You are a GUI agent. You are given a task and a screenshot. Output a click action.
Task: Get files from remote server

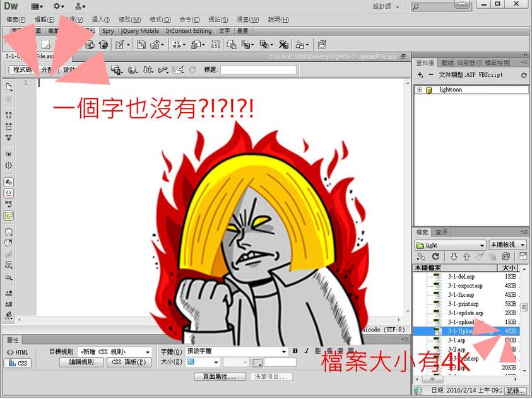tap(454, 256)
